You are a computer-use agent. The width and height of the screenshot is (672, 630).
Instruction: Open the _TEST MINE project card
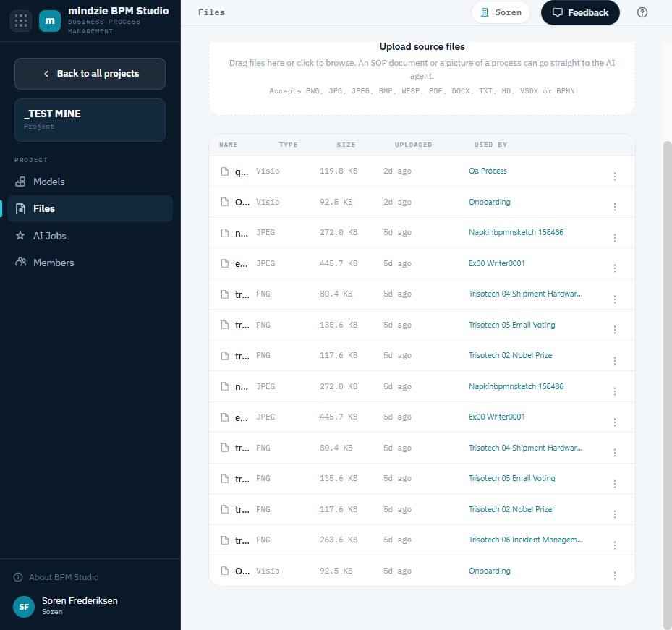(x=90, y=120)
